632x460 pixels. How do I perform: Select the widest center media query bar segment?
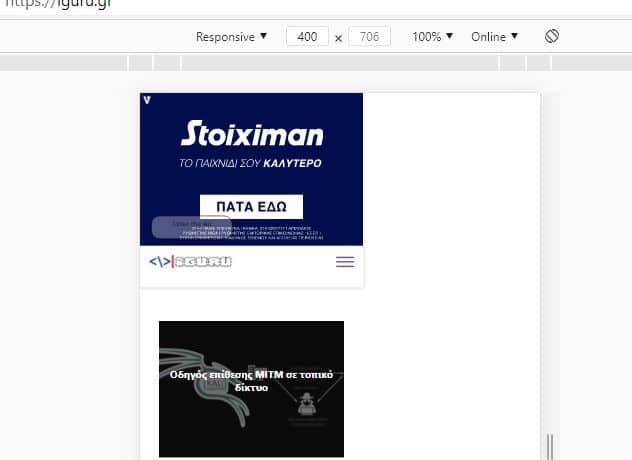tap(340, 63)
